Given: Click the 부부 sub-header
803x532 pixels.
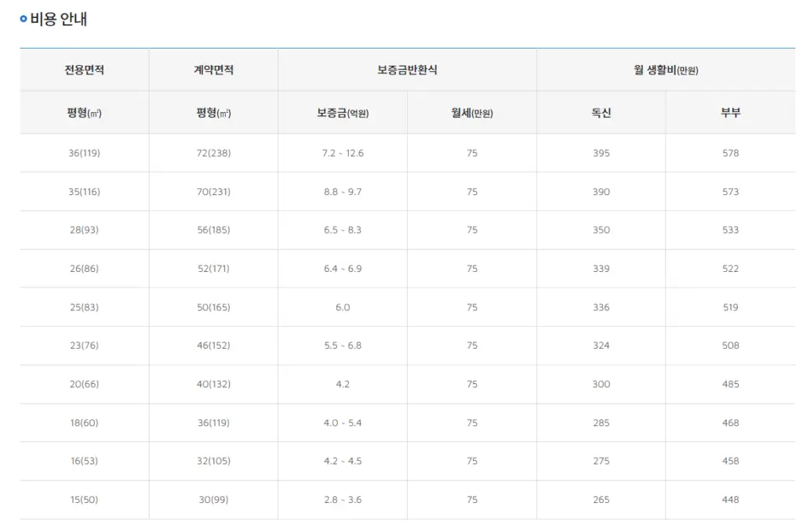Looking at the screenshot, I should 730,113.
